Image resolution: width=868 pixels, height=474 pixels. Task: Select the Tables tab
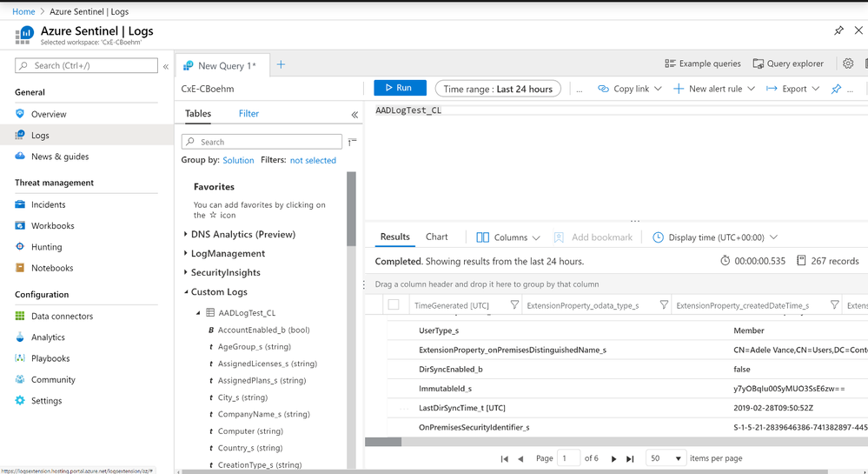[197, 114]
